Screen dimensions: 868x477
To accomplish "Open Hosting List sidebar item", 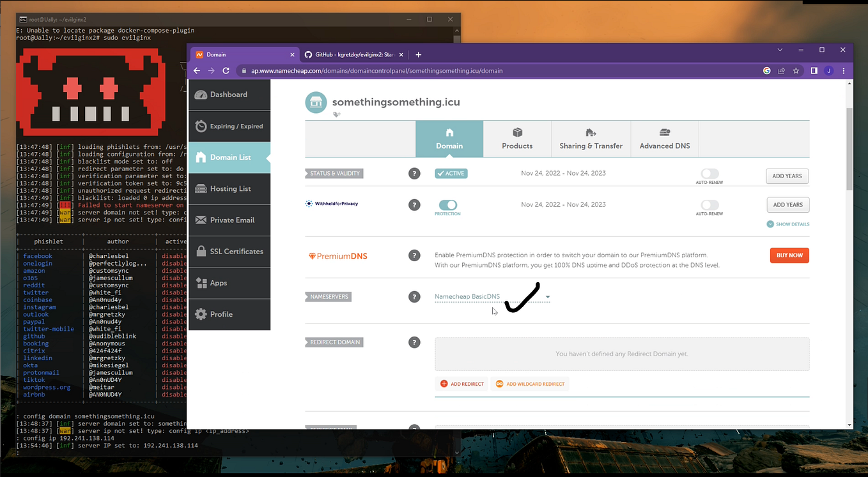I will [x=229, y=188].
